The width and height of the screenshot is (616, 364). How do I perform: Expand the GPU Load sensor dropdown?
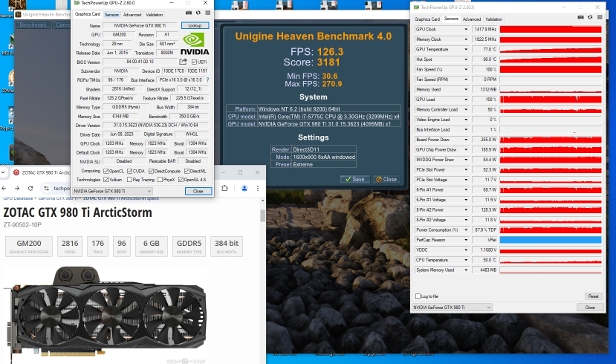pos(466,100)
